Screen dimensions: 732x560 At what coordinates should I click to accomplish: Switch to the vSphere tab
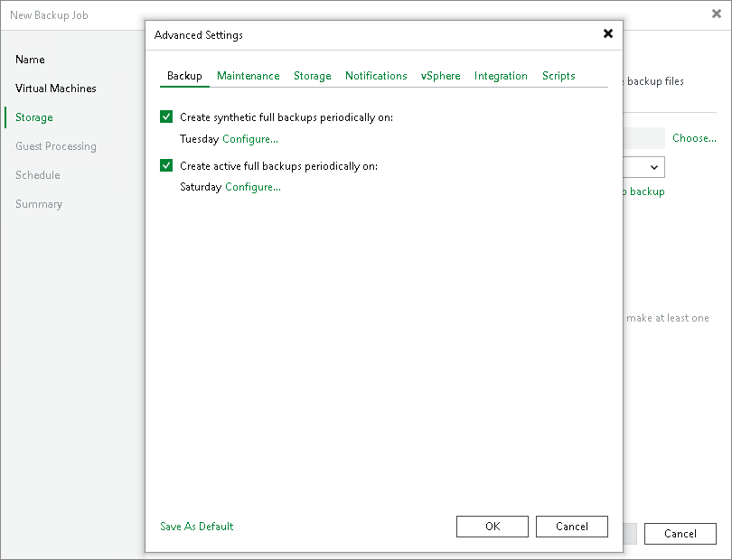click(x=440, y=76)
